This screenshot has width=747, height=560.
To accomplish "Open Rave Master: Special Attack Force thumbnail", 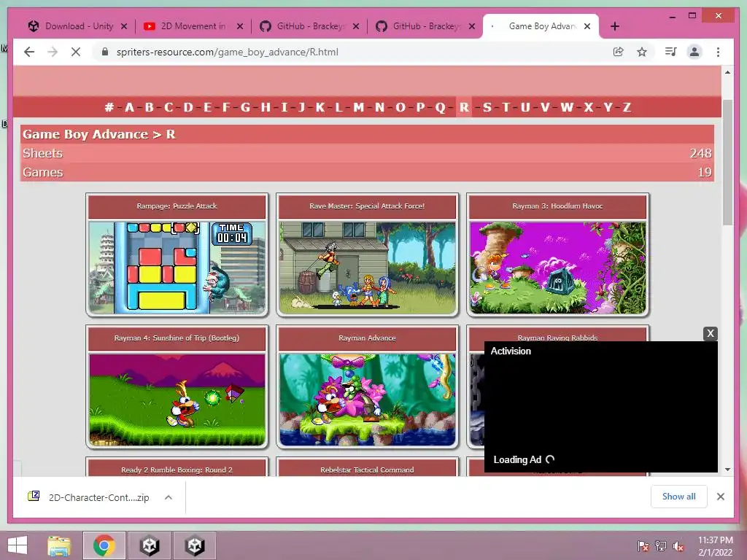I will pyautogui.click(x=367, y=267).
